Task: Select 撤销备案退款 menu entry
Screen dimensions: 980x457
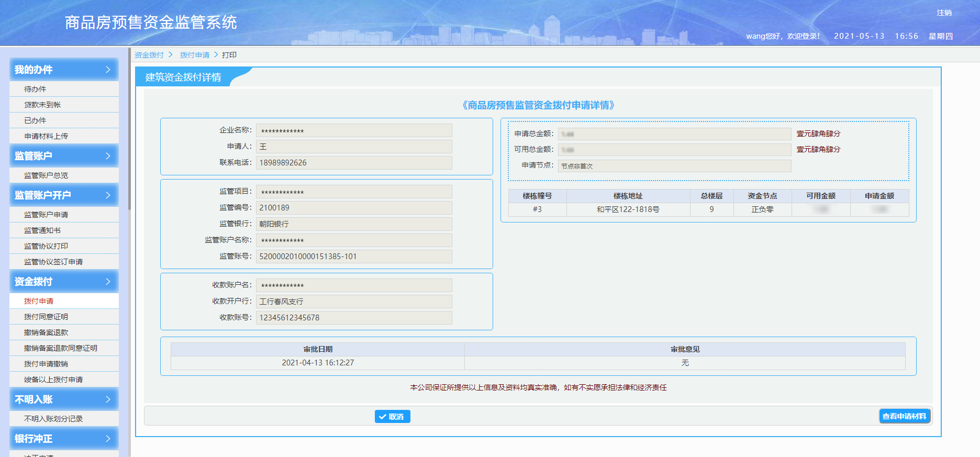Action: click(x=46, y=332)
